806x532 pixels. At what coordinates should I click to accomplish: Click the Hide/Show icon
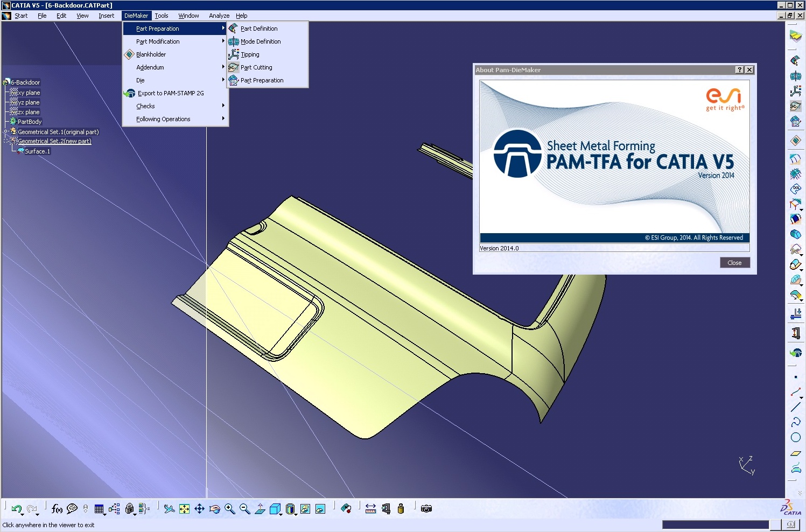click(305, 508)
